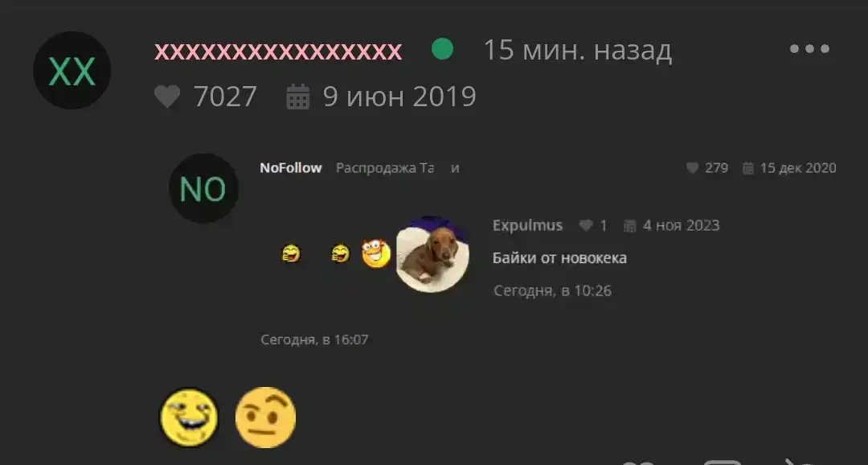
Task: Open the NO avatar of NoFollow
Action: click(x=203, y=188)
